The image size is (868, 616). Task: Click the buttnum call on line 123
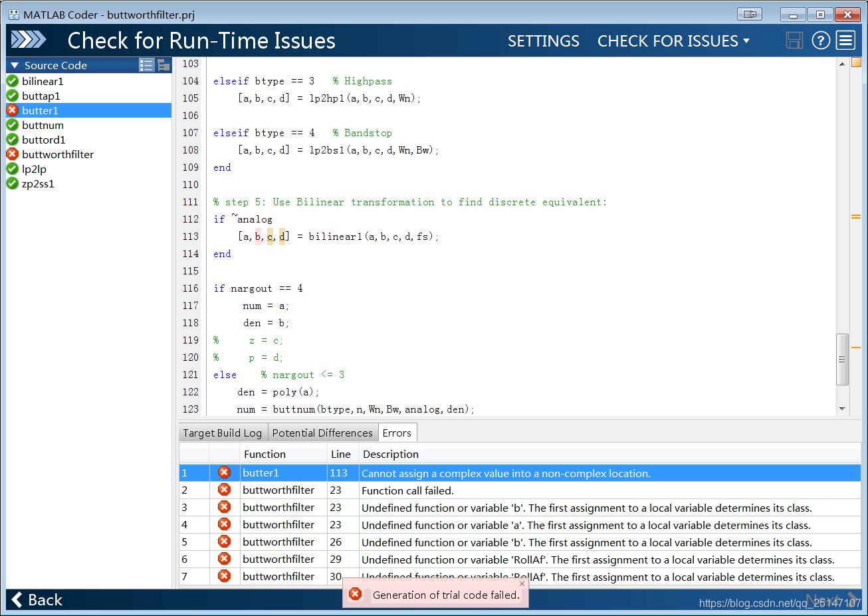372,409
